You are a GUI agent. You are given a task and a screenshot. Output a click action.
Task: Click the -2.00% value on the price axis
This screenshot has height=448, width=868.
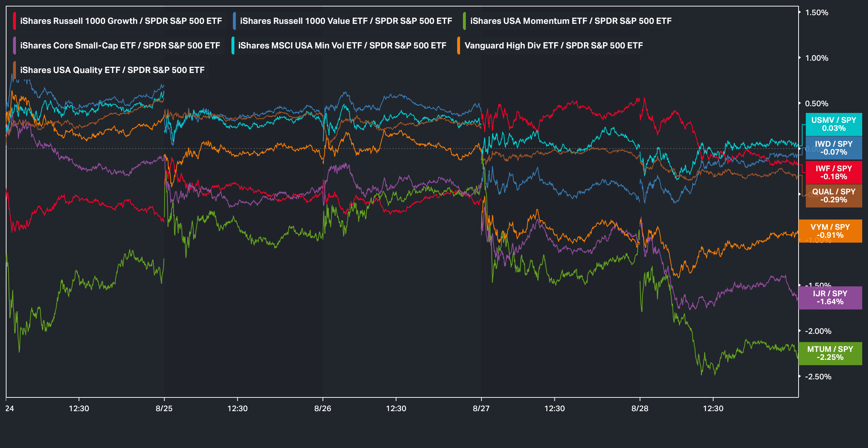point(818,331)
